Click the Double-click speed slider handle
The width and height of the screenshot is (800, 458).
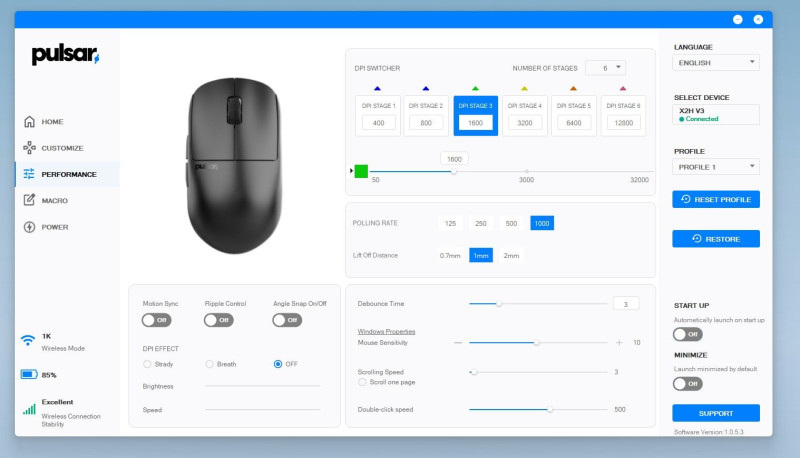[550, 410]
